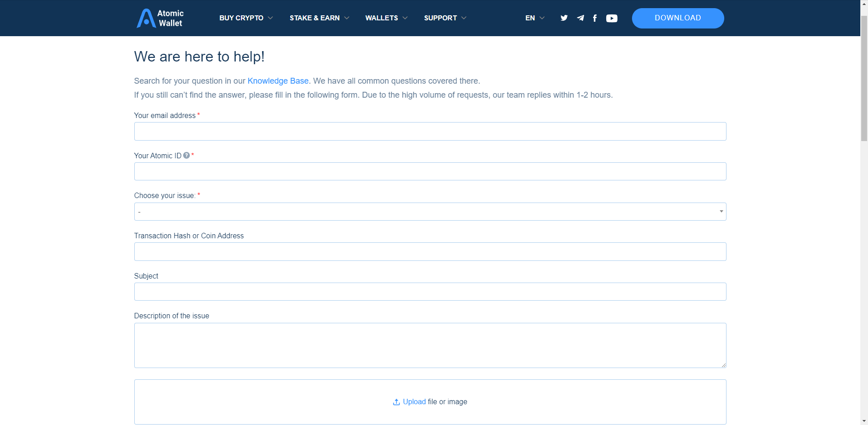Open the Twitter social icon

coord(564,18)
